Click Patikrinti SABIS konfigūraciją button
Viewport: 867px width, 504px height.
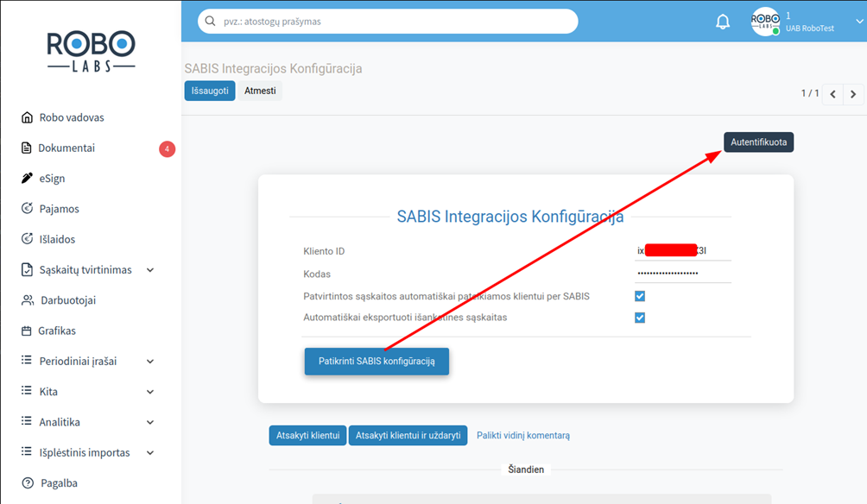[377, 361]
